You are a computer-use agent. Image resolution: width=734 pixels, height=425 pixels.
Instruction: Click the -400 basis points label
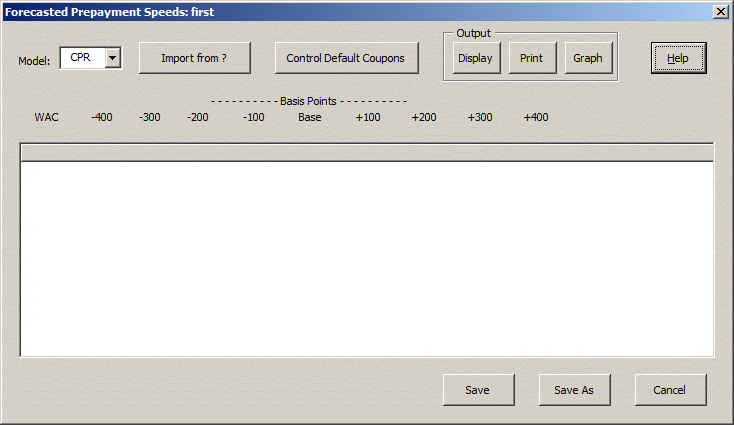click(101, 117)
